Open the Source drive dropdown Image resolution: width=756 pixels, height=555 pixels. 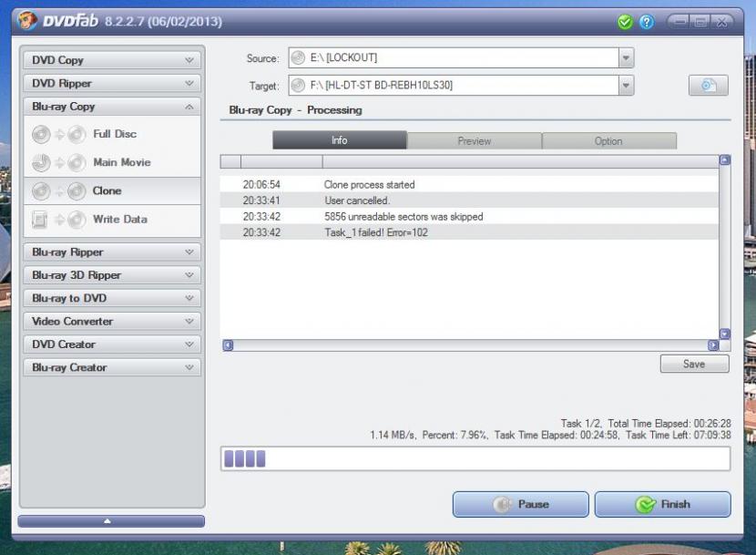pos(626,58)
